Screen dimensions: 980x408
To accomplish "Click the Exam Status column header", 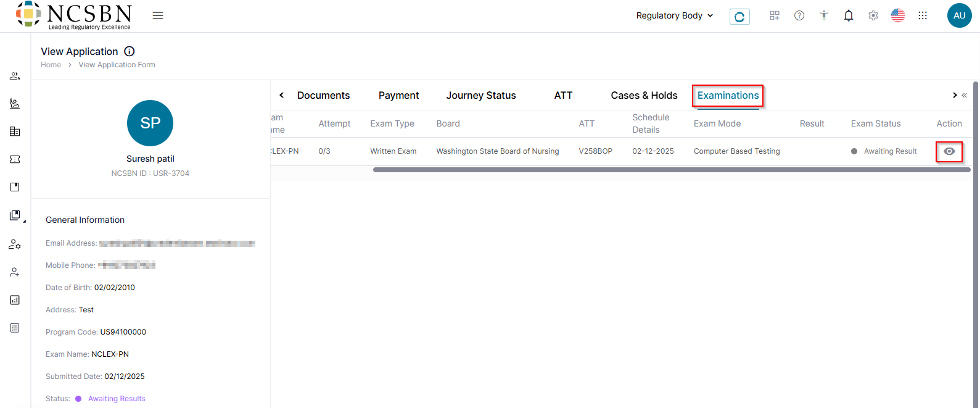I will click(x=876, y=123).
